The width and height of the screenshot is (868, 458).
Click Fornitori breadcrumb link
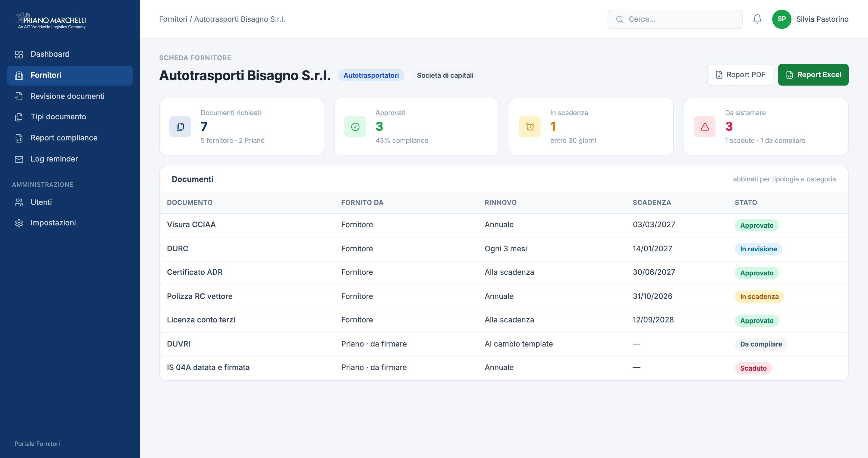[173, 19]
